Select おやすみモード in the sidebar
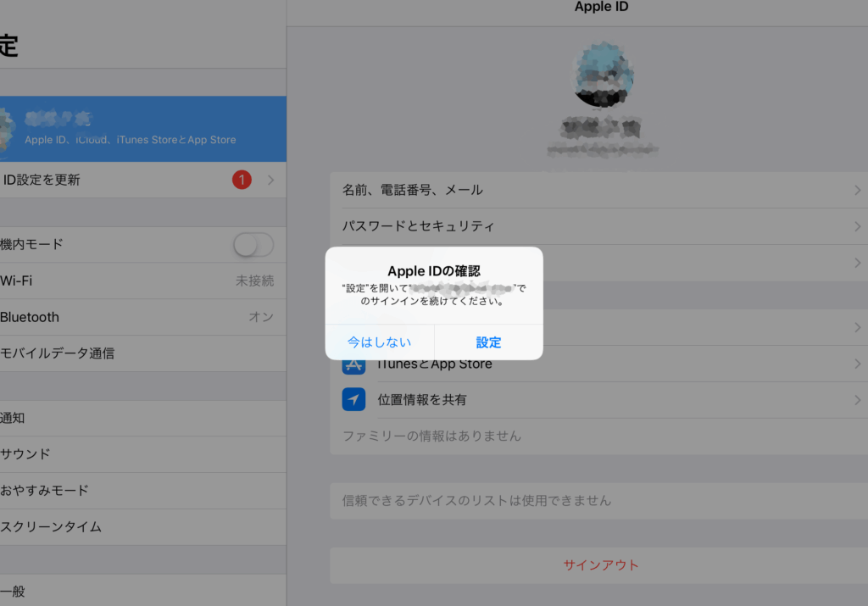Viewport: 868px width, 606px height. [x=136, y=491]
